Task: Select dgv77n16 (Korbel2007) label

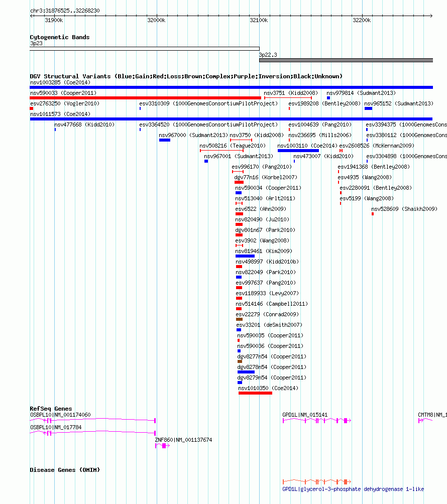Action: pyautogui.click(x=266, y=177)
